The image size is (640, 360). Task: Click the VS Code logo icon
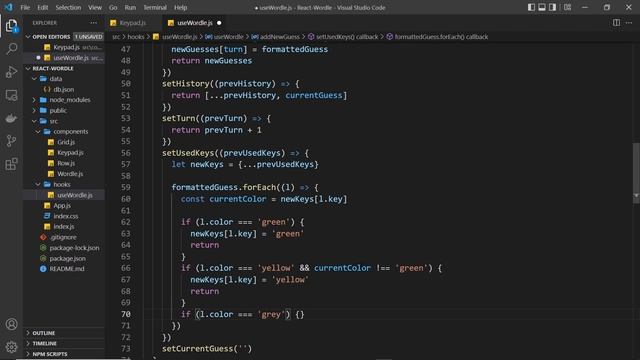tap(9, 7)
